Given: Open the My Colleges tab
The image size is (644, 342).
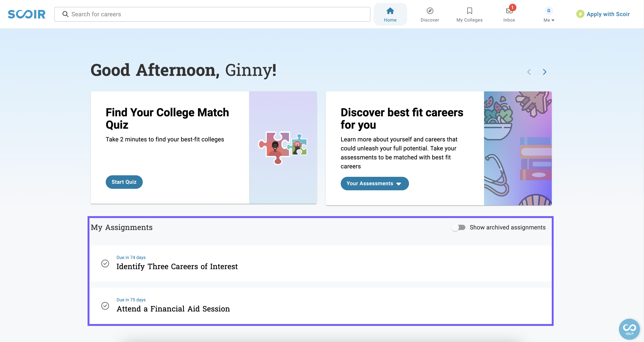Looking at the screenshot, I should 469,14.
